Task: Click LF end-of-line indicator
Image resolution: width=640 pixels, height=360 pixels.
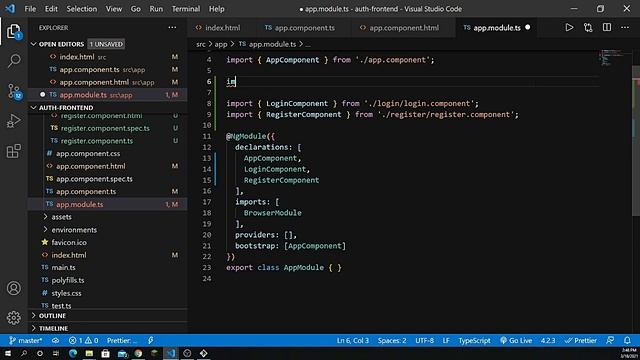Action: point(446,340)
